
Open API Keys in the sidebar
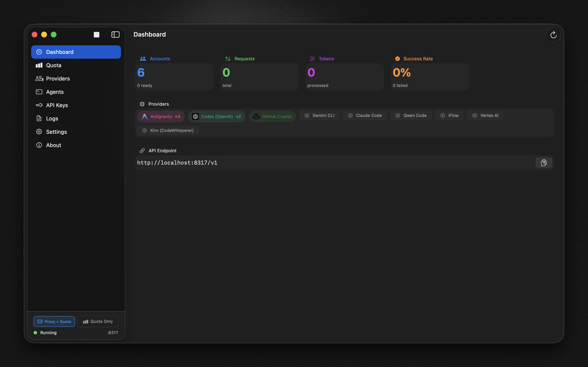click(57, 105)
